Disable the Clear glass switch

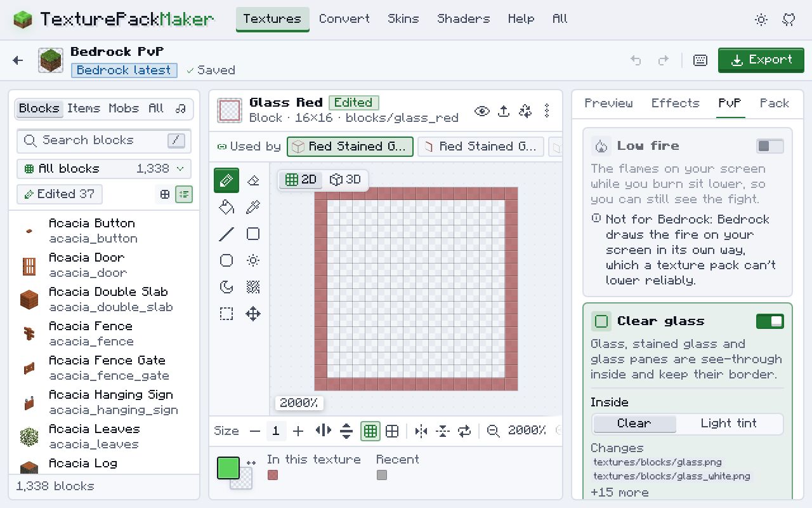770,321
